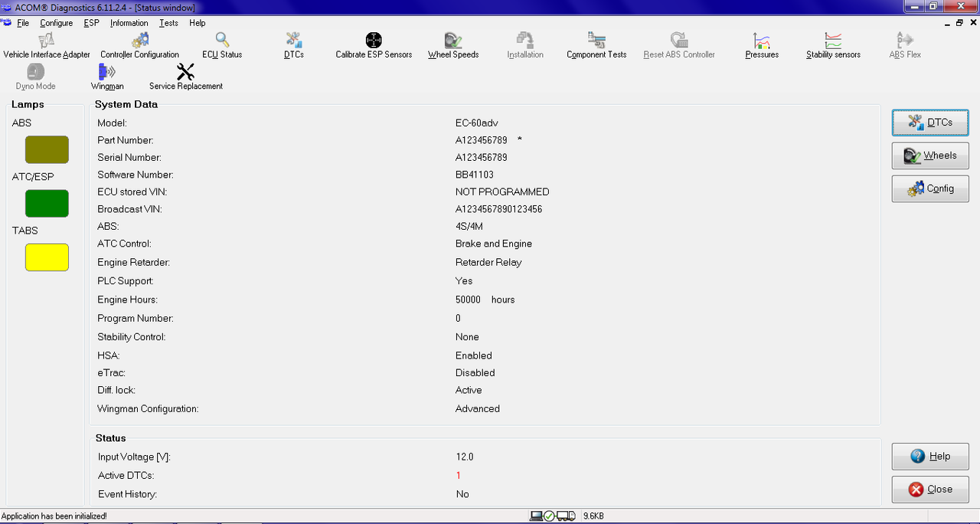The height and width of the screenshot is (524, 980).
Task: Open the Wingman tool
Action: [107, 77]
